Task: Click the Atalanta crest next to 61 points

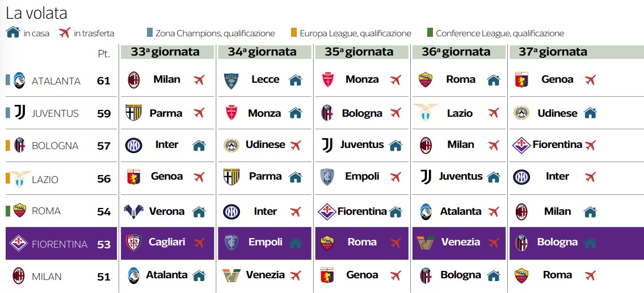Action: [19, 80]
